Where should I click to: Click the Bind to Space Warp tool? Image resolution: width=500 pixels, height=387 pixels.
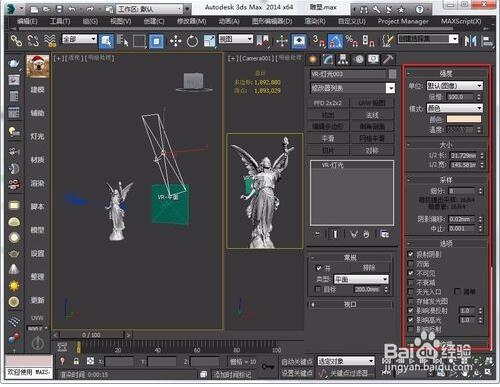pyautogui.click(x=50, y=41)
